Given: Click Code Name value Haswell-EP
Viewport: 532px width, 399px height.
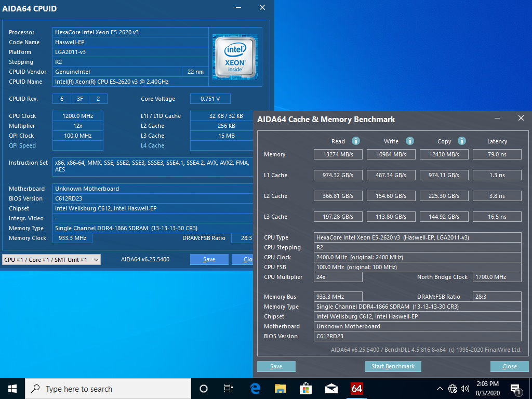Looking at the screenshot, I should click(x=130, y=42).
